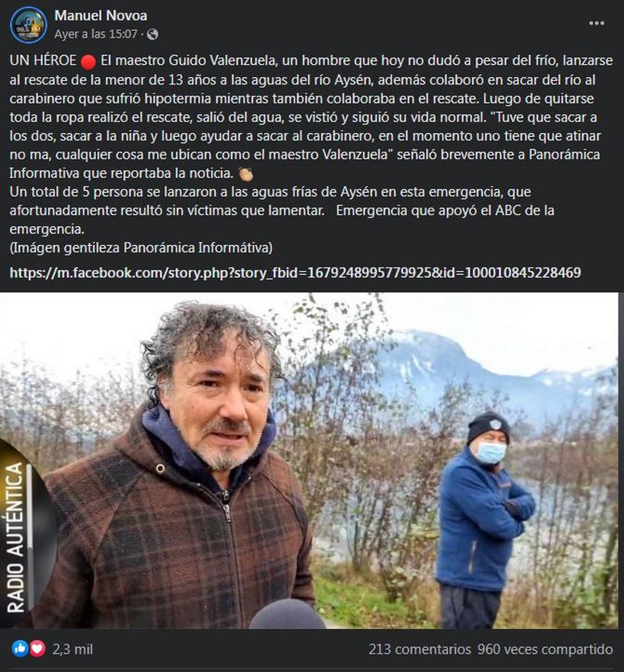Click the red circle emoji in post text
Image resolution: width=624 pixels, height=672 pixels.
tap(88, 61)
